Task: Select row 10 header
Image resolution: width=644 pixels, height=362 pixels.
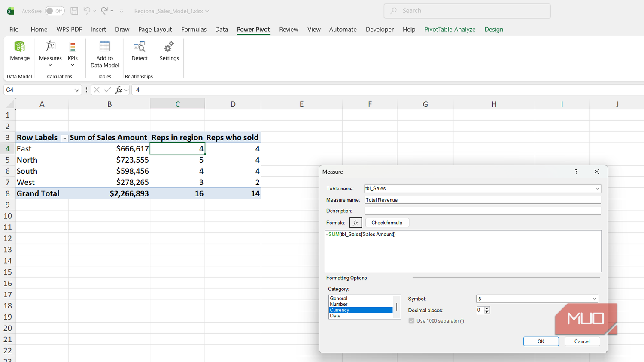Action: point(8,216)
